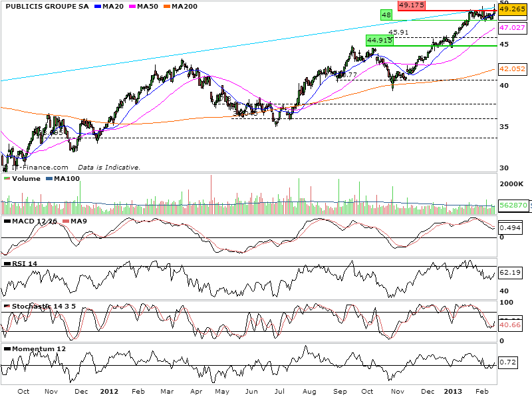Click the 45.91 dashed level text

(x=398, y=33)
